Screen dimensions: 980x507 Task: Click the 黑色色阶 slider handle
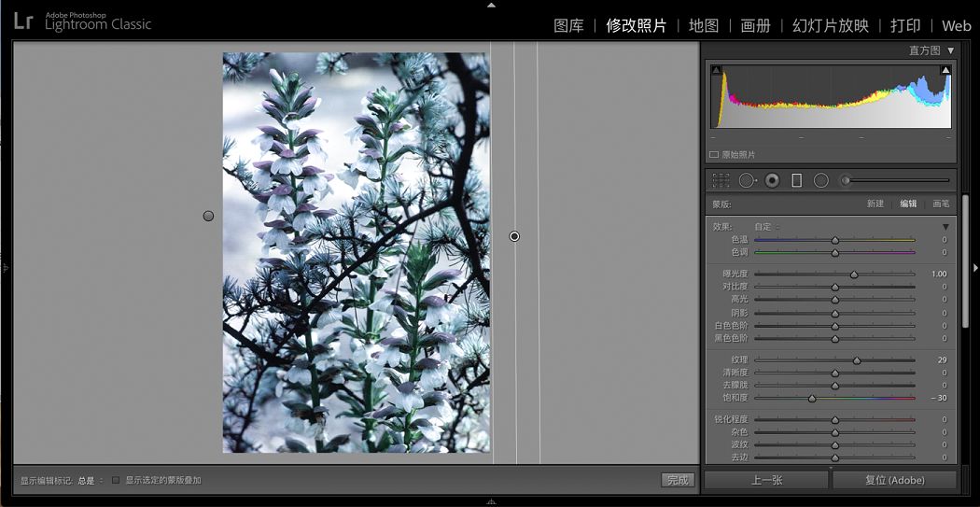[835, 339]
